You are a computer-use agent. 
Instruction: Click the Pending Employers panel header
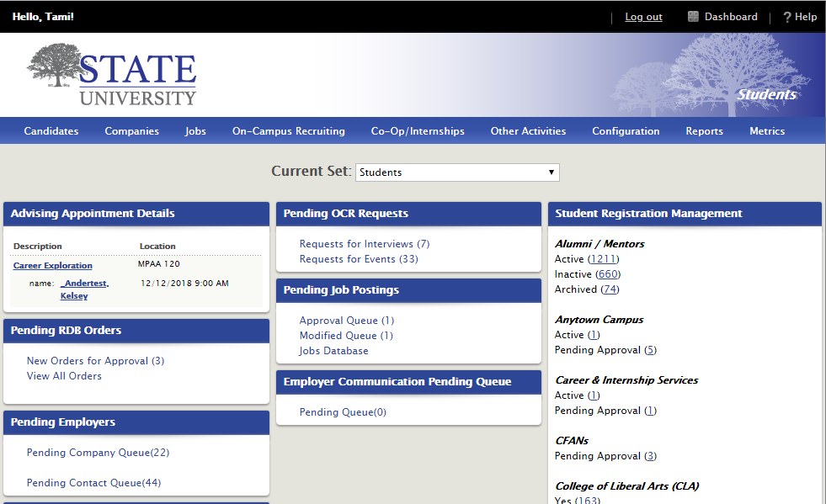[136, 422]
